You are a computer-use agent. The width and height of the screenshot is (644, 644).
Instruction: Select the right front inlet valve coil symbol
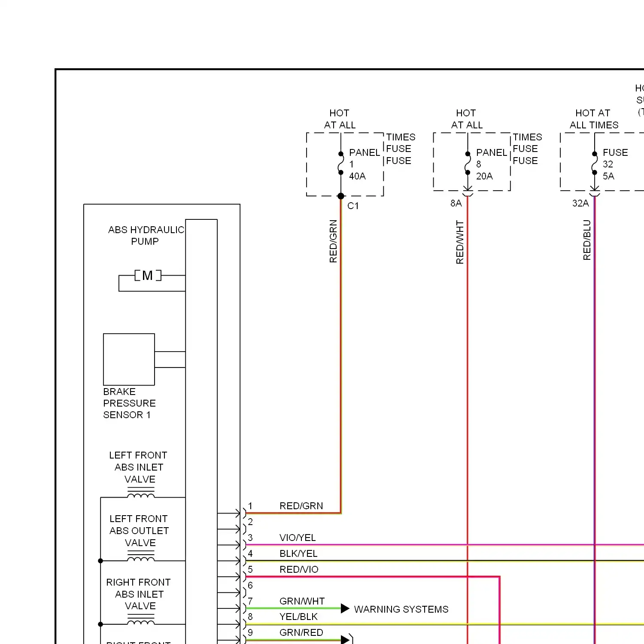[x=141, y=620]
